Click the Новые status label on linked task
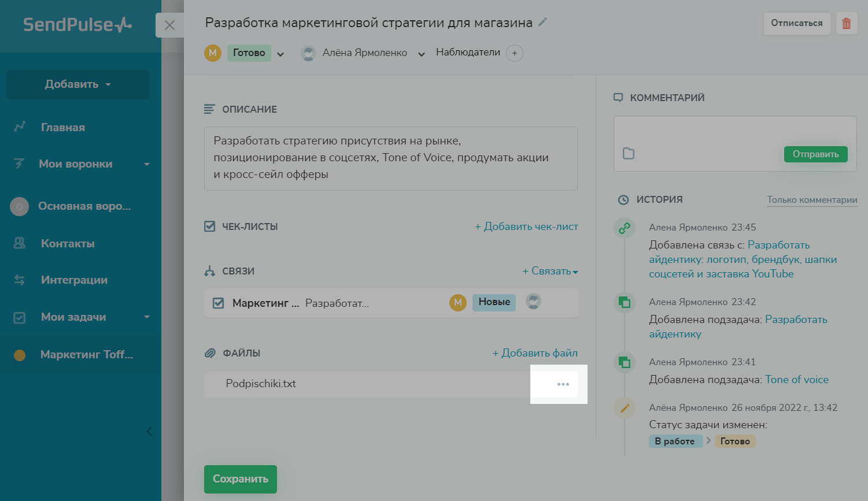 pyautogui.click(x=494, y=302)
